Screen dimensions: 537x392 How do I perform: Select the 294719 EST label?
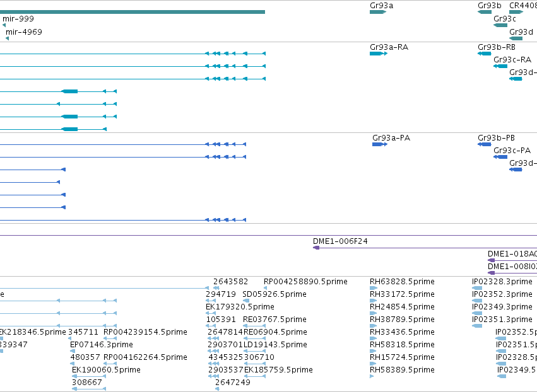click(x=221, y=294)
